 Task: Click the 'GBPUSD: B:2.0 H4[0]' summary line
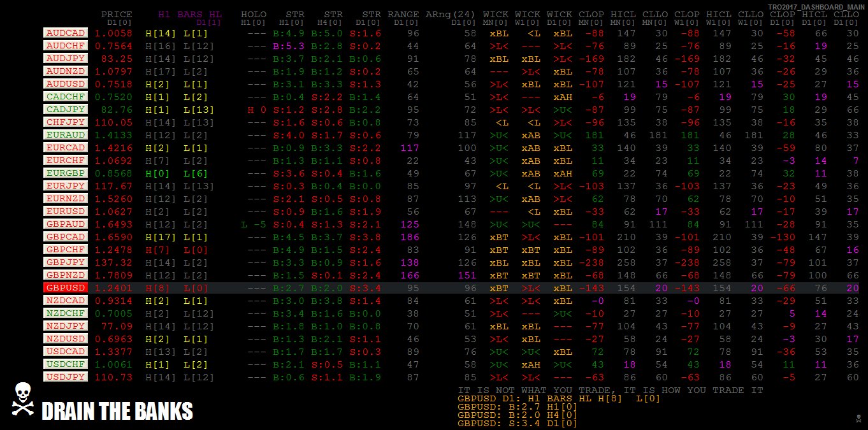517,415
